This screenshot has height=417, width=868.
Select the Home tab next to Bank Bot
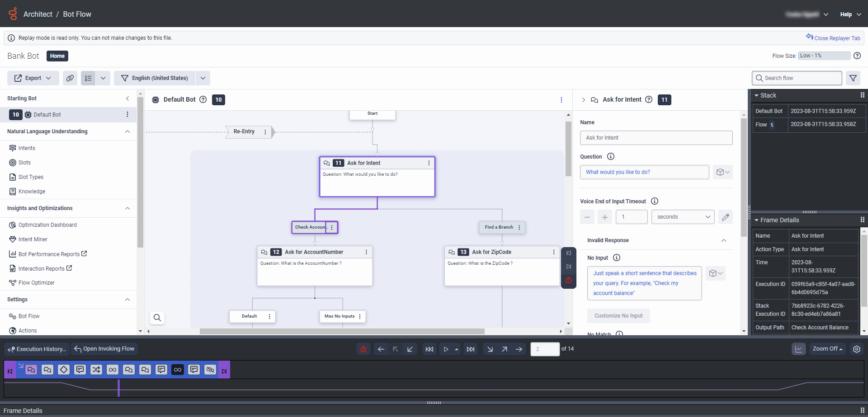57,56
